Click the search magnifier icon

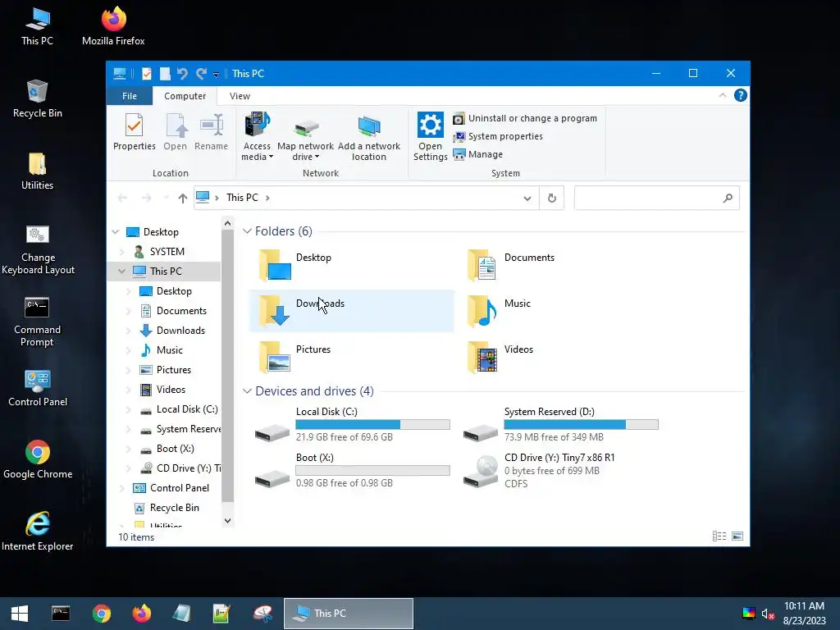(728, 199)
